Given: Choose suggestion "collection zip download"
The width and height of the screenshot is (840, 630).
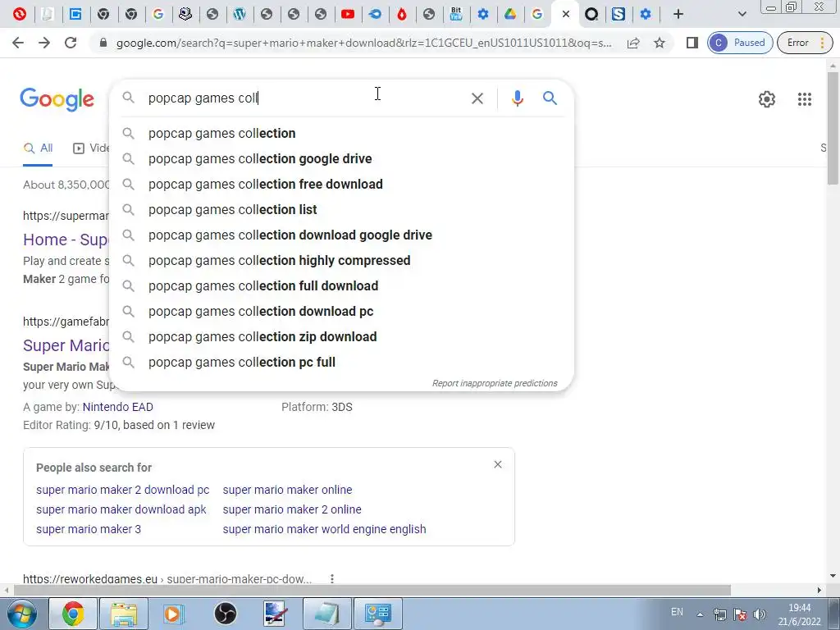Looking at the screenshot, I should pos(341,337).
